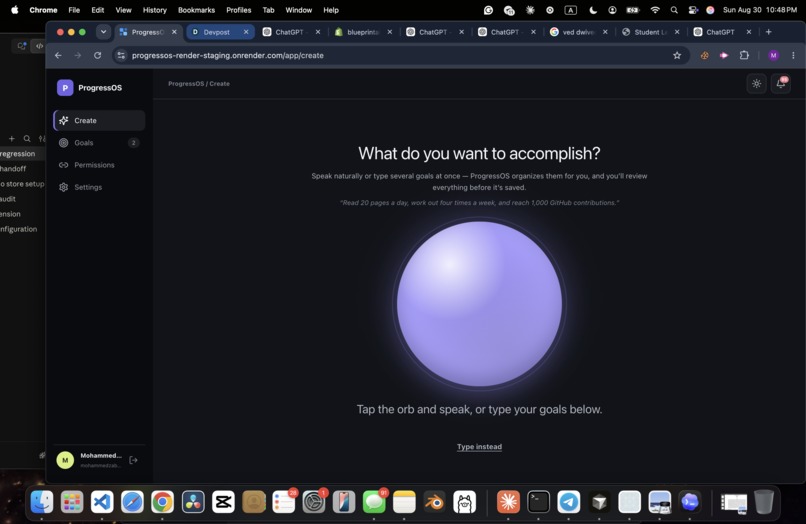The image size is (806, 524).
Task: Open the Apple menu
Action: (x=15, y=10)
